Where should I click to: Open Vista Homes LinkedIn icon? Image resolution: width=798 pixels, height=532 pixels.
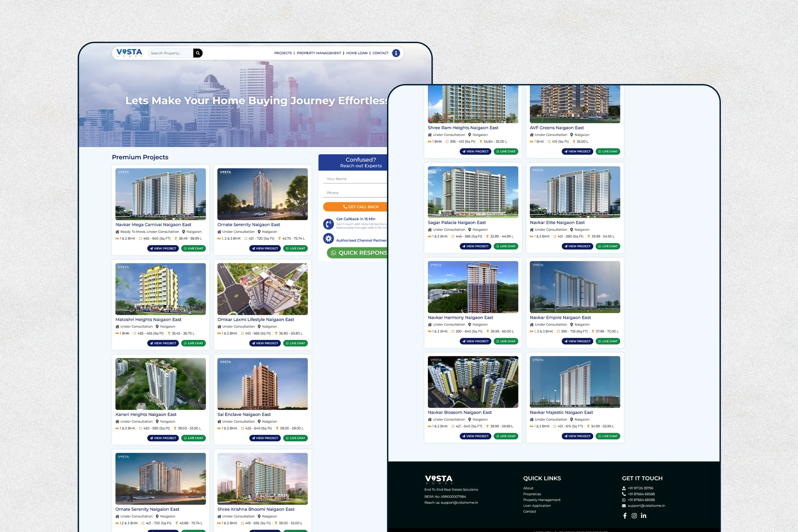(644, 515)
